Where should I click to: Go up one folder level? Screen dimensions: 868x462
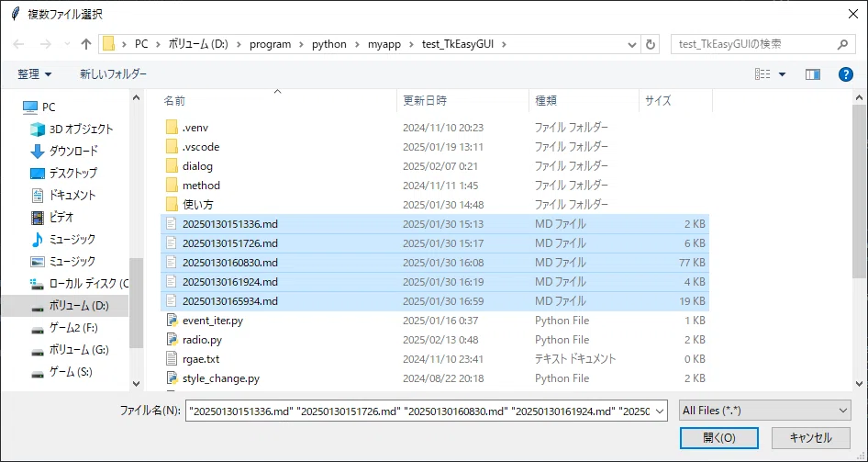[86, 45]
